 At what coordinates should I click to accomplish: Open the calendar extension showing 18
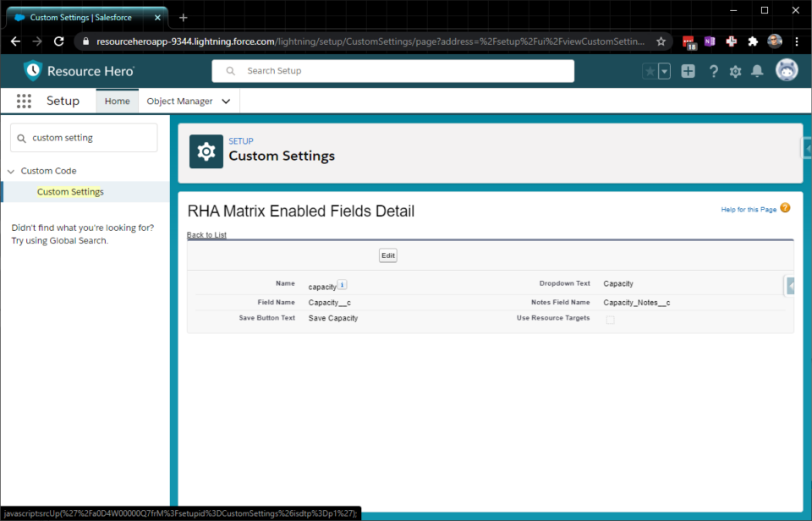689,42
